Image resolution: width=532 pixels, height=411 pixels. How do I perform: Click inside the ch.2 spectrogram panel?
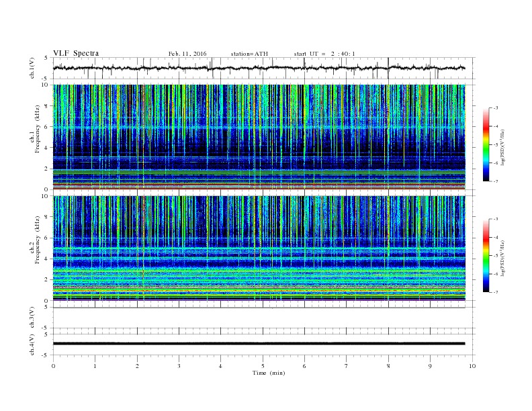coord(259,248)
